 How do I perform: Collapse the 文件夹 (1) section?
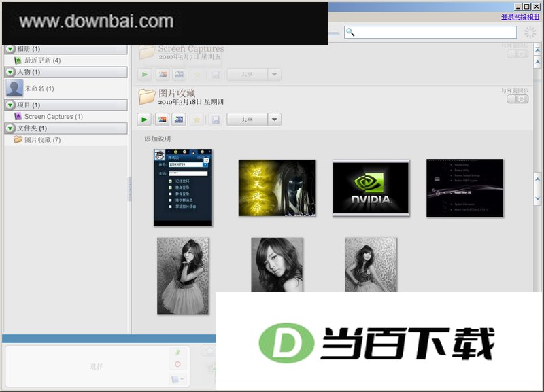point(10,128)
